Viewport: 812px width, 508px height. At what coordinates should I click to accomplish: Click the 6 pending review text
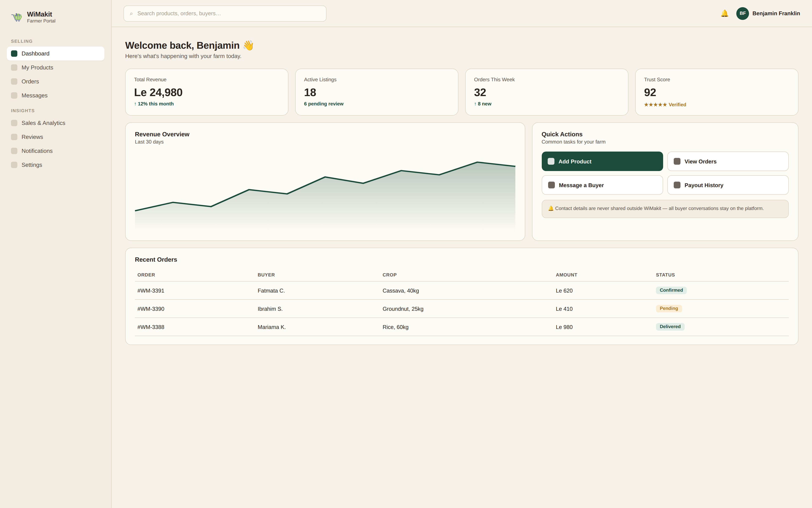pyautogui.click(x=324, y=104)
